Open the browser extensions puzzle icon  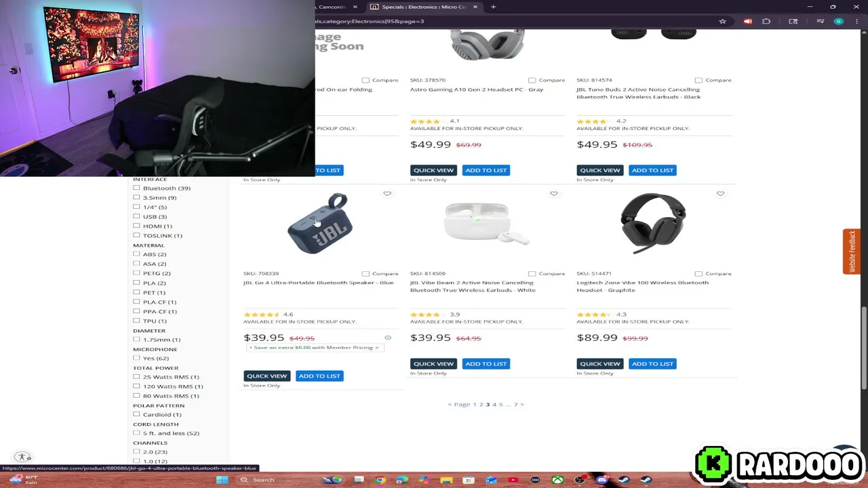click(x=766, y=21)
